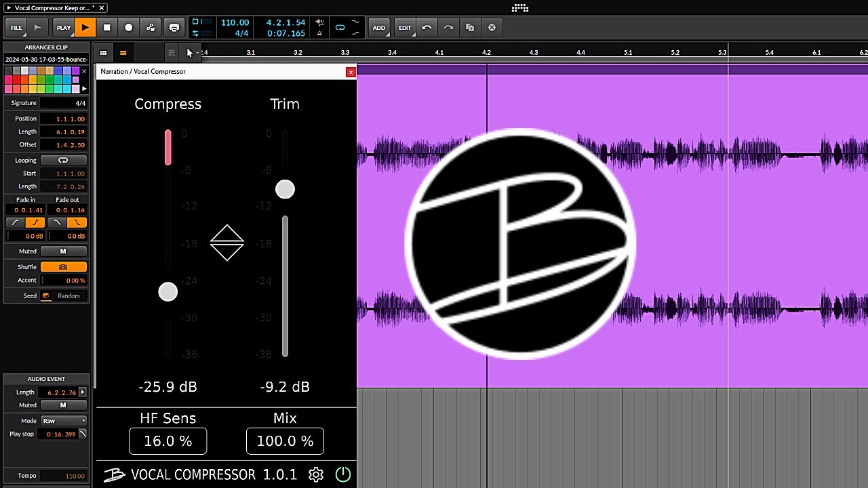Expand more colors with palette arrow
The width and height of the screenshot is (868, 488).
84,89
